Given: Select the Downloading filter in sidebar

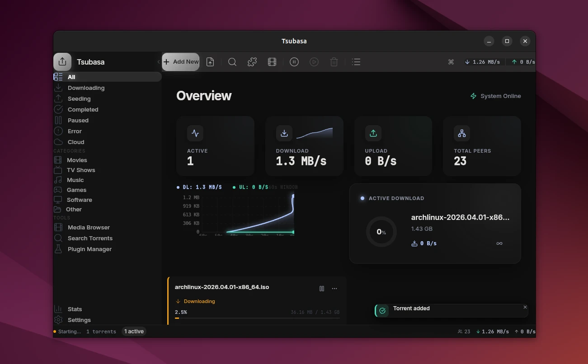Looking at the screenshot, I should (x=86, y=88).
